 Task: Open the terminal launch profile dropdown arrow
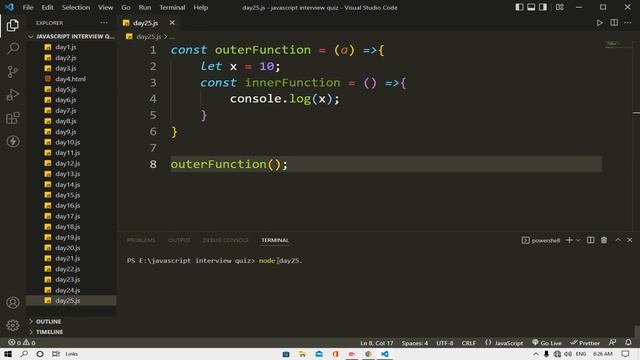[x=578, y=240]
